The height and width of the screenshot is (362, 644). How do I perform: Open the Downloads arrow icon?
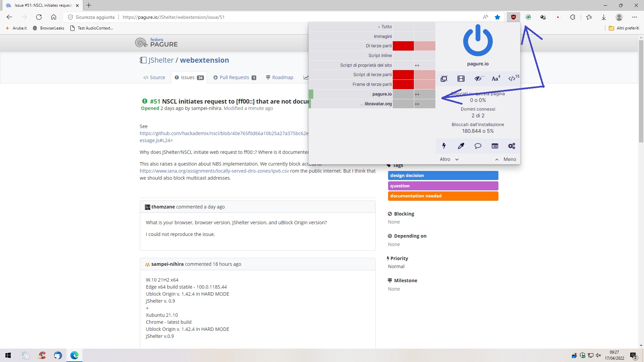[604, 17]
